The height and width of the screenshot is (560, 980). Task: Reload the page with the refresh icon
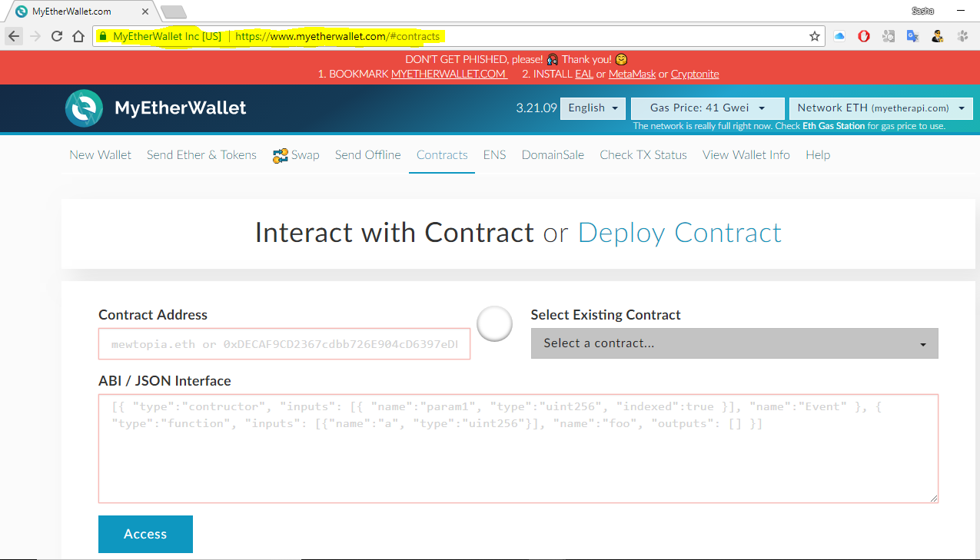coord(57,36)
